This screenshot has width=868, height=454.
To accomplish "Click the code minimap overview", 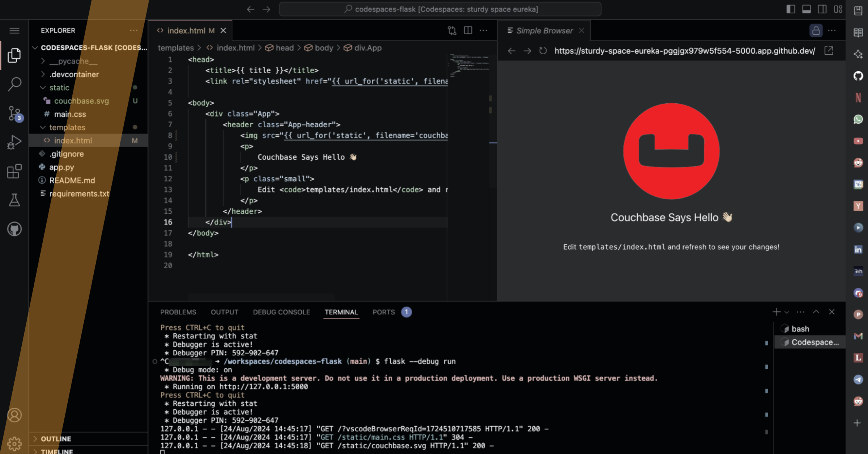I will click(469, 65).
